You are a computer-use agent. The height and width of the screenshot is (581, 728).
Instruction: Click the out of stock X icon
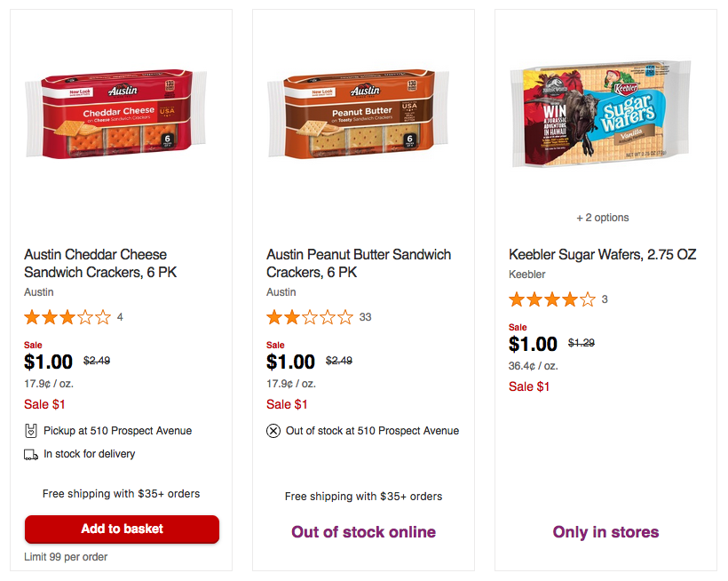pos(273,431)
